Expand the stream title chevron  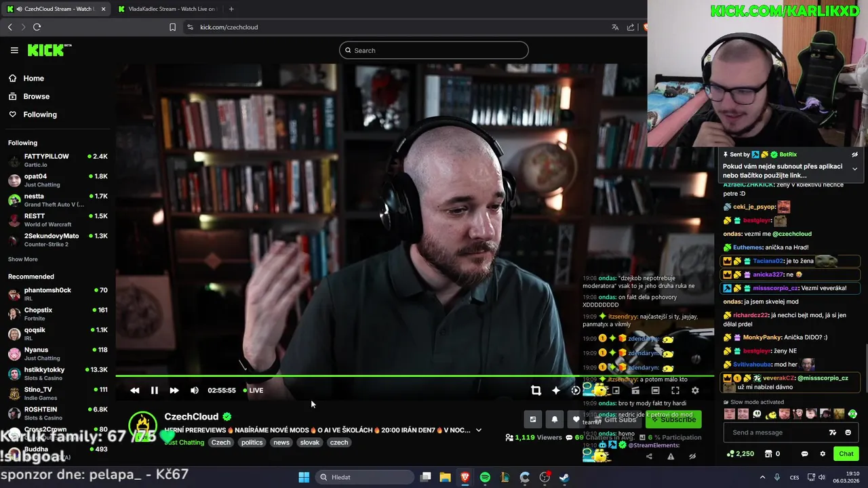478,430
